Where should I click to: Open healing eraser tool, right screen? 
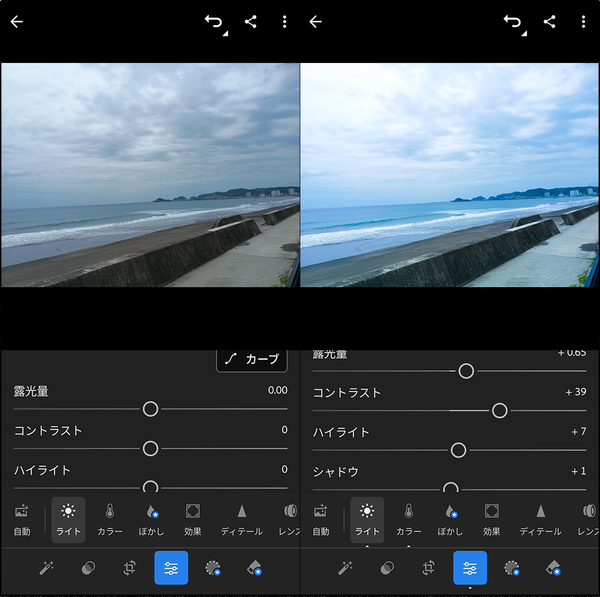click(553, 568)
